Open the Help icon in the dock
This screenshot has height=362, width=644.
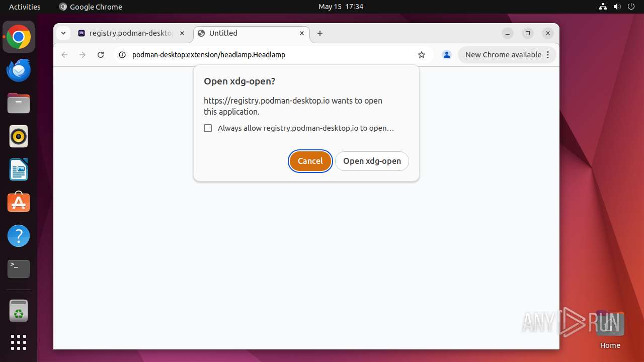point(19,236)
